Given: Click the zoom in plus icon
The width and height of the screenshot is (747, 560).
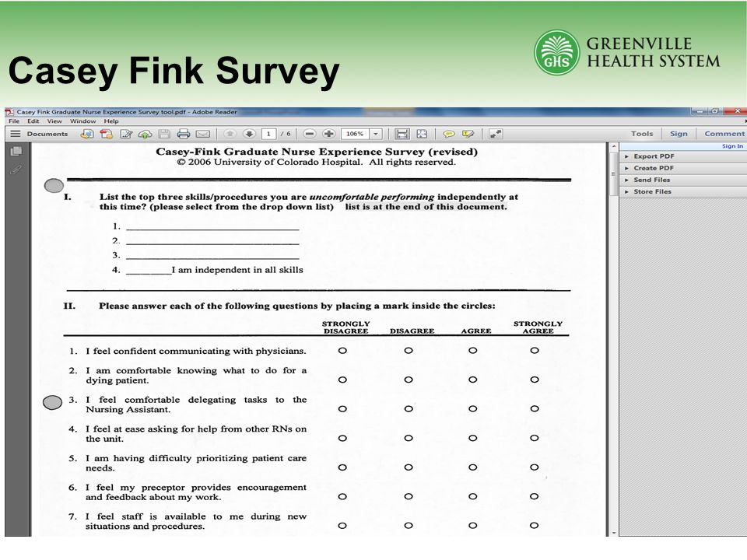Looking at the screenshot, I should pos(328,134).
